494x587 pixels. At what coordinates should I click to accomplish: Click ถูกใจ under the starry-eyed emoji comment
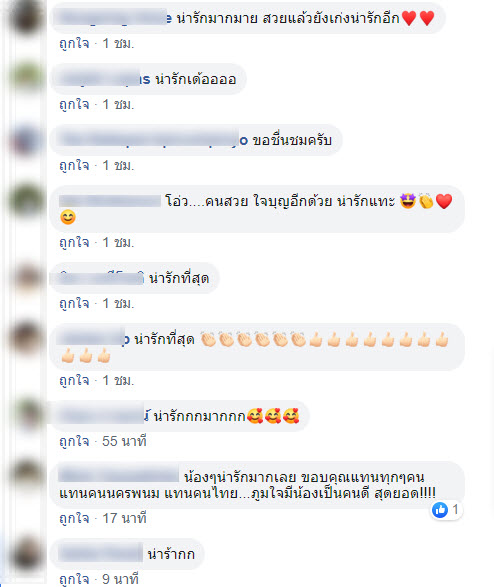coord(74,242)
